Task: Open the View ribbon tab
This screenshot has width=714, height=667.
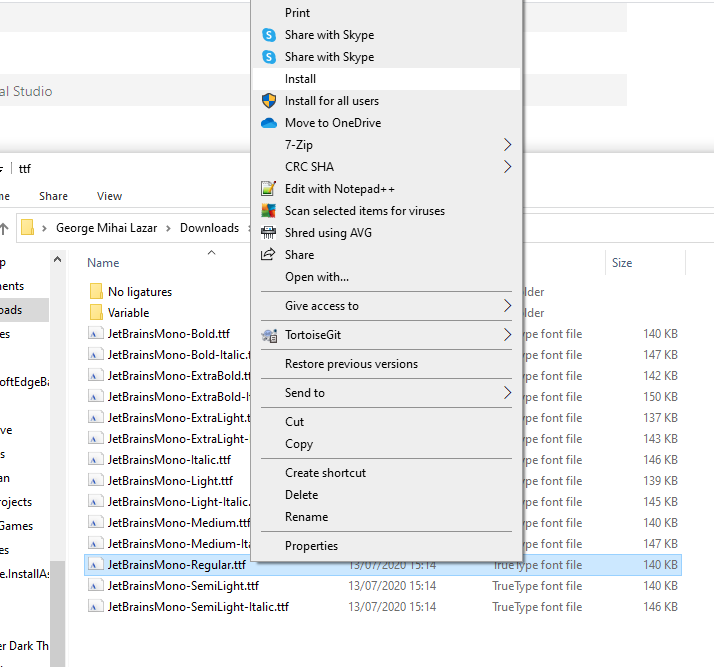Action: pyautogui.click(x=109, y=196)
